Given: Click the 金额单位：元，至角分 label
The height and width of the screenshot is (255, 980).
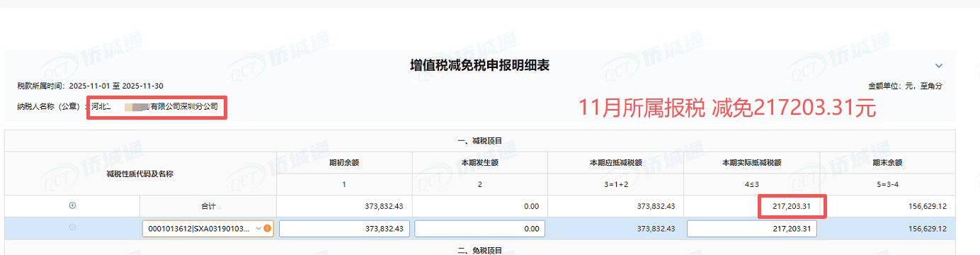Looking at the screenshot, I should point(905,86).
